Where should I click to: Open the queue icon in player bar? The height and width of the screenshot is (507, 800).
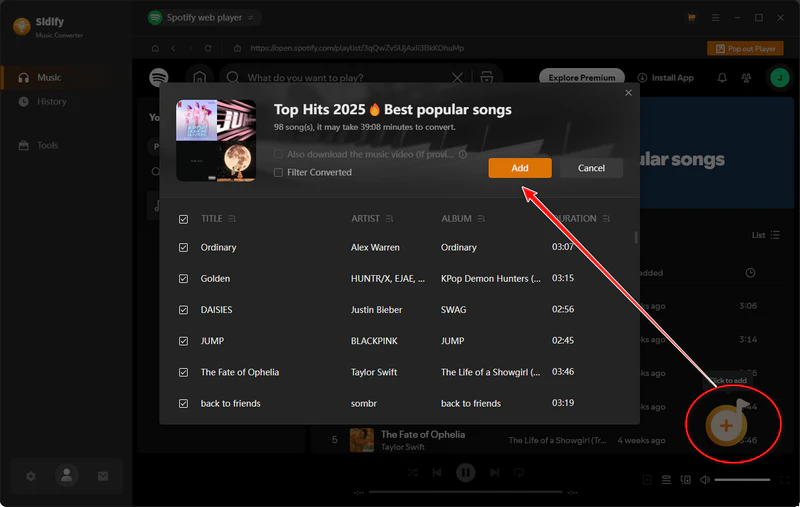coord(666,479)
